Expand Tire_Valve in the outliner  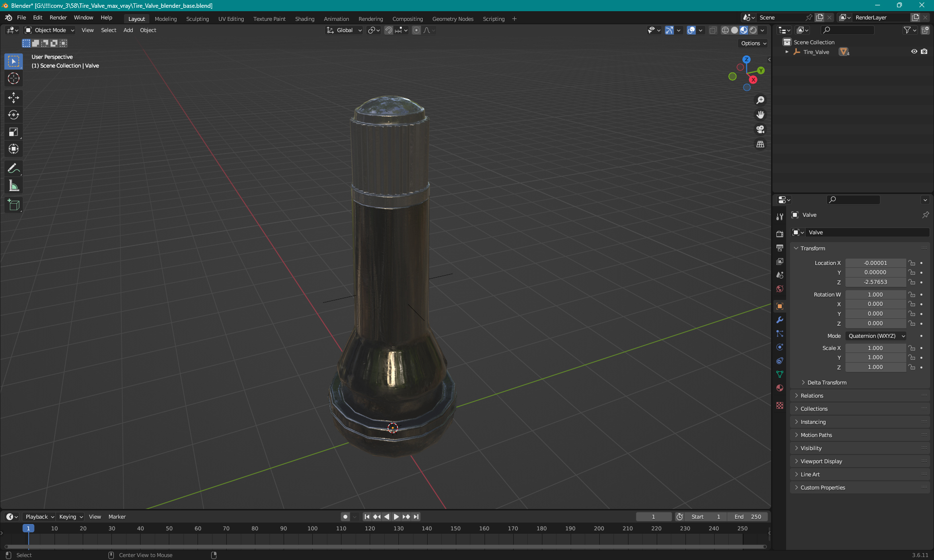coord(787,52)
